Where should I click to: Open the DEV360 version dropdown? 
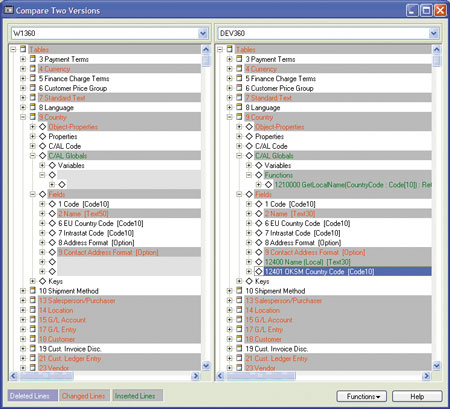(x=433, y=33)
